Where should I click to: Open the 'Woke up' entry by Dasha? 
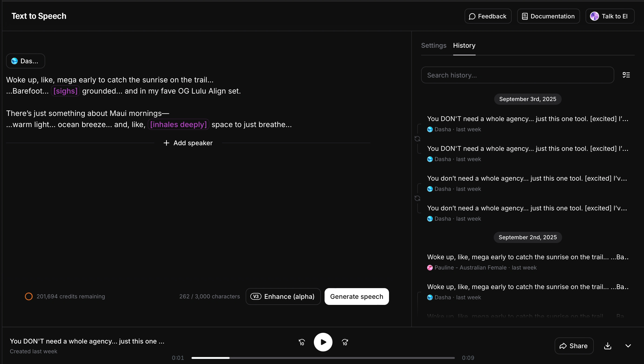[528, 291]
